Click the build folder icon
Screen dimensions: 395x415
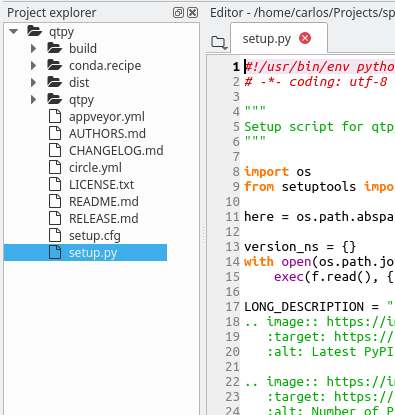(x=55, y=48)
